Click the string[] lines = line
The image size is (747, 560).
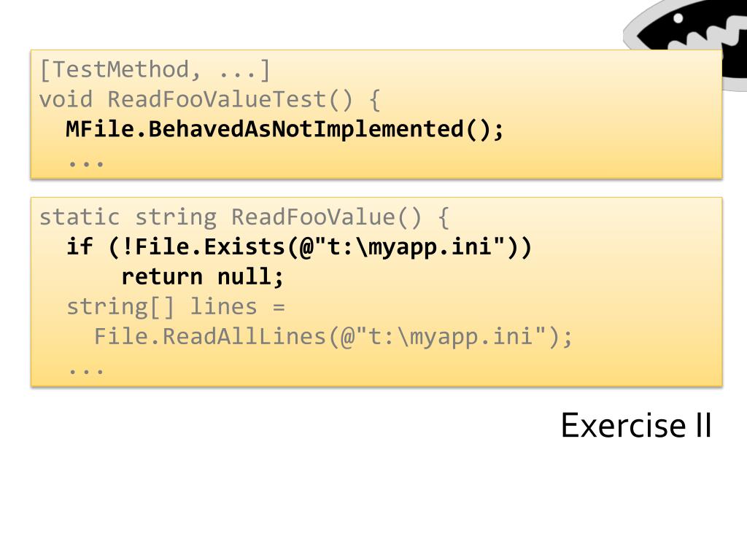click(x=176, y=307)
